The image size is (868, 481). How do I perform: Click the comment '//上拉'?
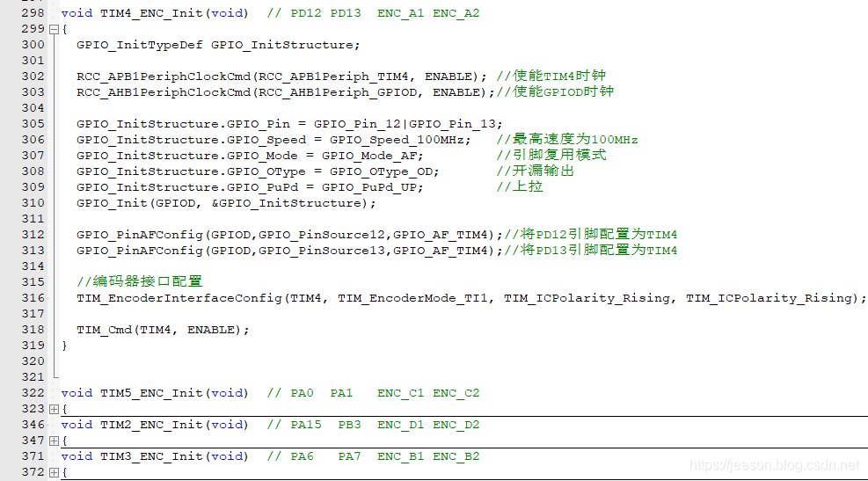(x=519, y=186)
